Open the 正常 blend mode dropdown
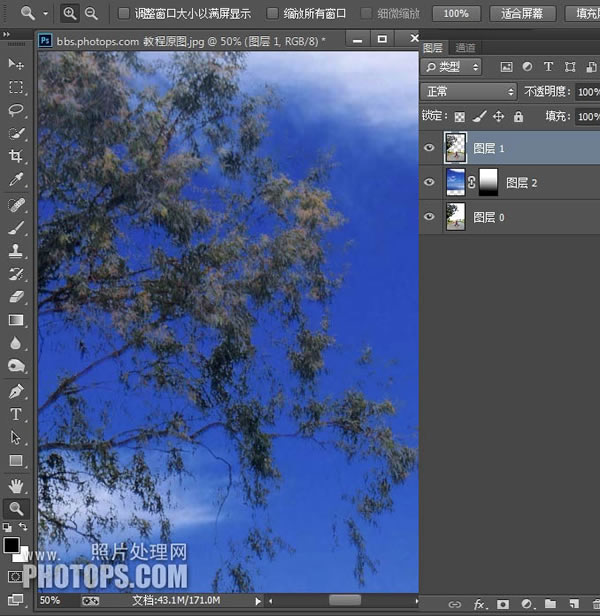600x616 pixels. [x=468, y=92]
